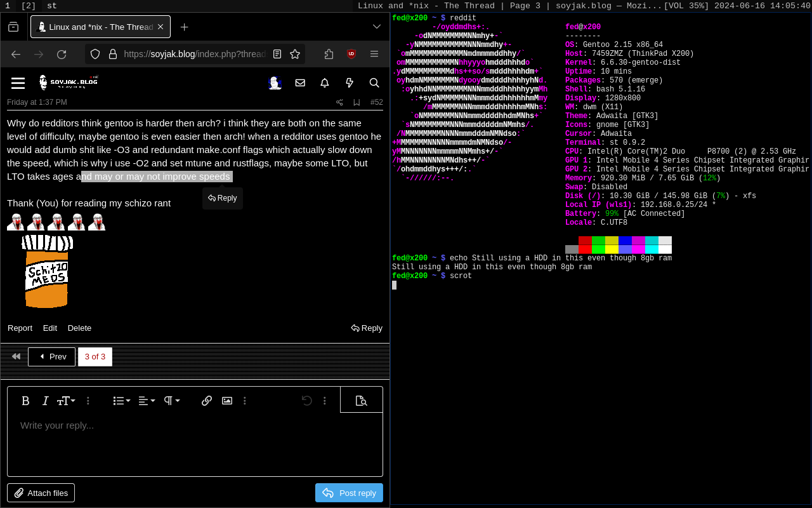Open the alerts bell icon

325,83
